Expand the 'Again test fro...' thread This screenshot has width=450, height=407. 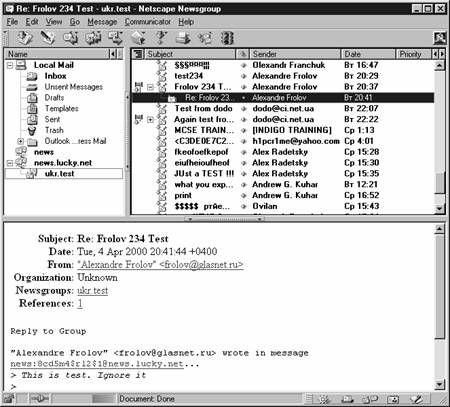click(150, 119)
